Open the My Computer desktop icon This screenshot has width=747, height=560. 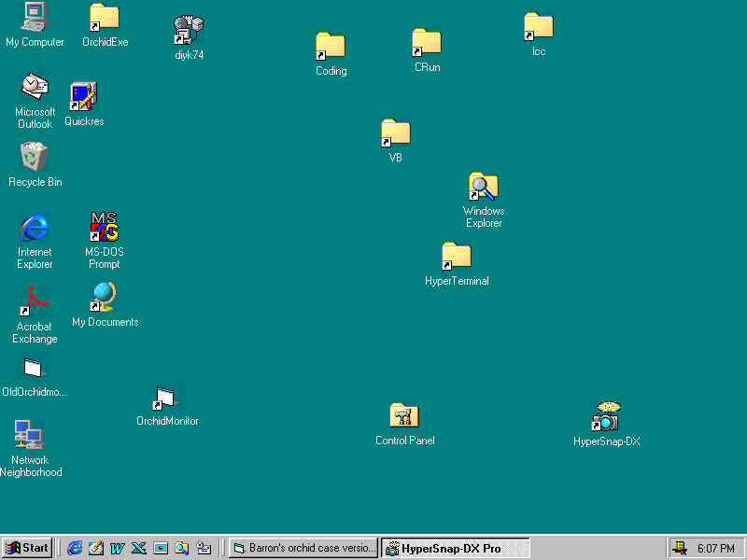[x=35, y=17]
